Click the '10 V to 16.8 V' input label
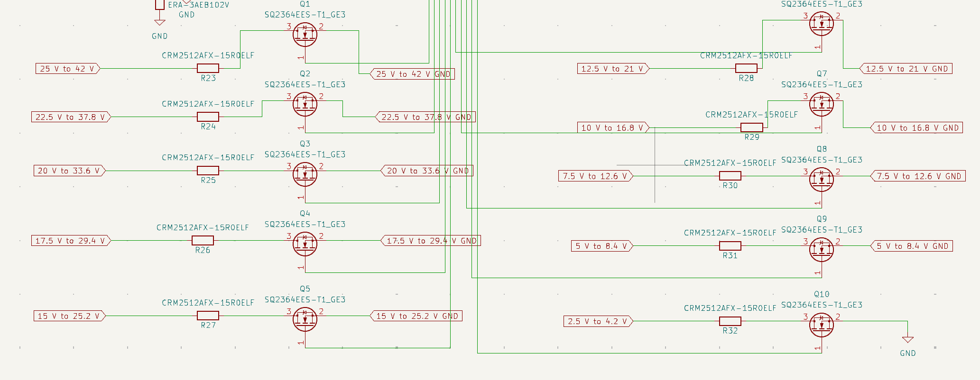 coord(613,127)
